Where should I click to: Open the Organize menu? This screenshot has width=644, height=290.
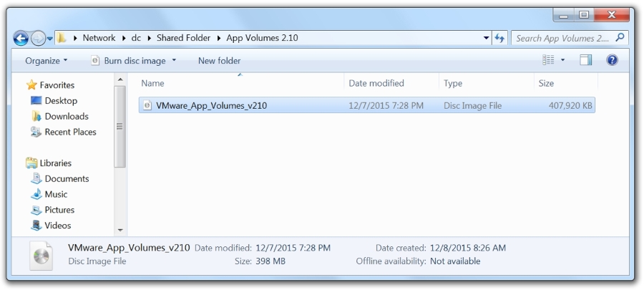47,61
